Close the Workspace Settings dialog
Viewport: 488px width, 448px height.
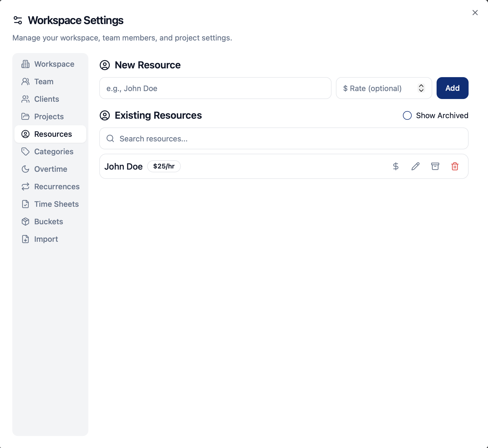click(475, 13)
